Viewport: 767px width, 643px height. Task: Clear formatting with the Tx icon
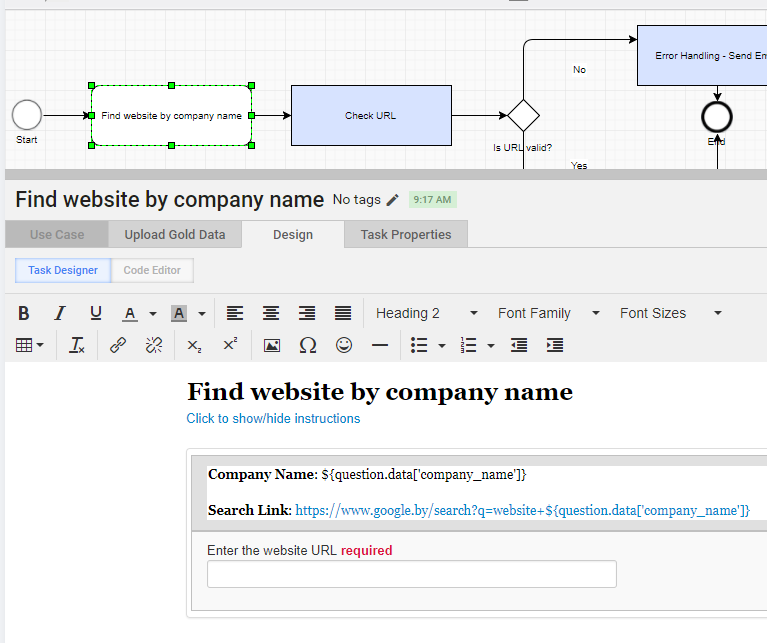[x=77, y=345]
